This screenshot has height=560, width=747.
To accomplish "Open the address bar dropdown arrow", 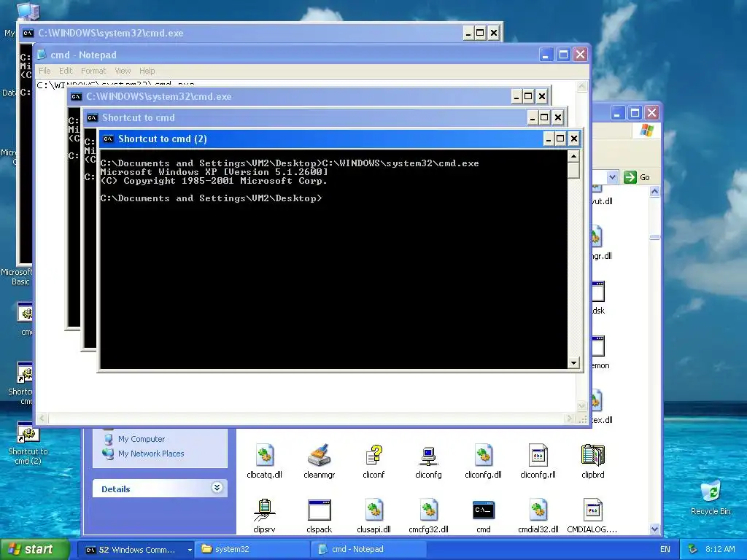I will (x=612, y=177).
